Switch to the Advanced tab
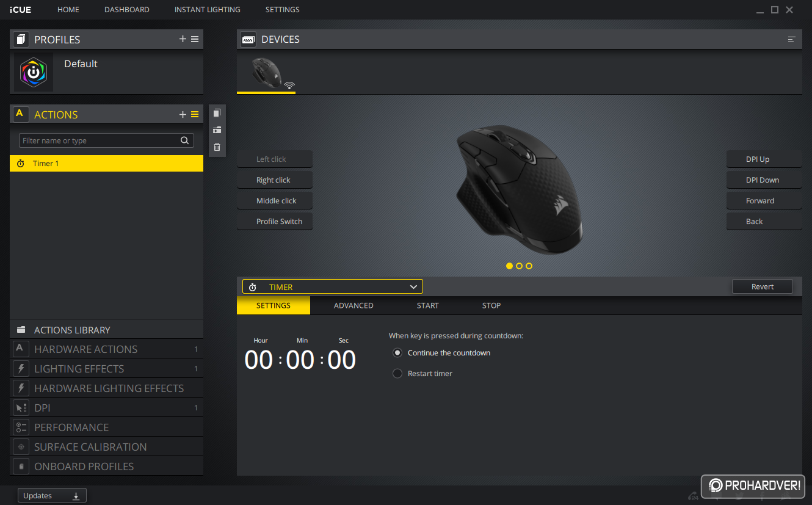Viewport: 812px width, 505px height. click(x=353, y=306)
